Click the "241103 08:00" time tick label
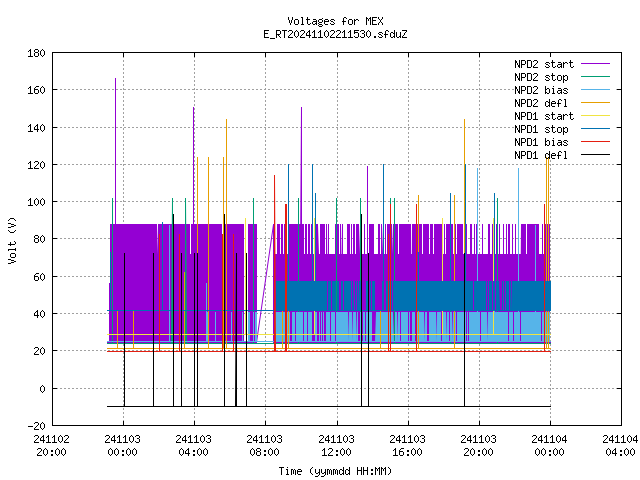 point(264,446)
